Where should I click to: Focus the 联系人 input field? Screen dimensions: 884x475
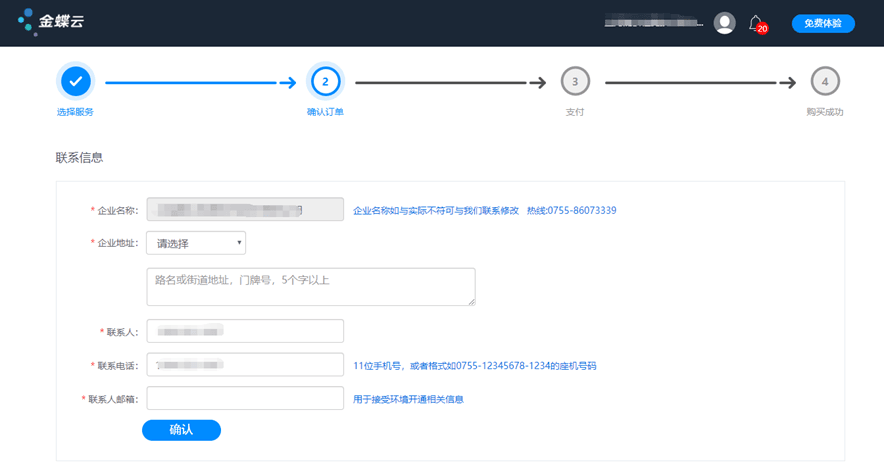click(245, 331)
